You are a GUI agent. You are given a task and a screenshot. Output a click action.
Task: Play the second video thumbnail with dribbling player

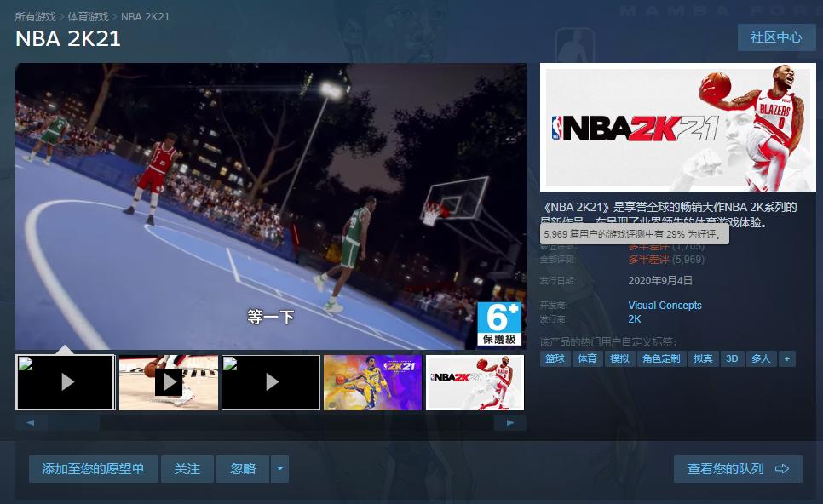[169, 382]
